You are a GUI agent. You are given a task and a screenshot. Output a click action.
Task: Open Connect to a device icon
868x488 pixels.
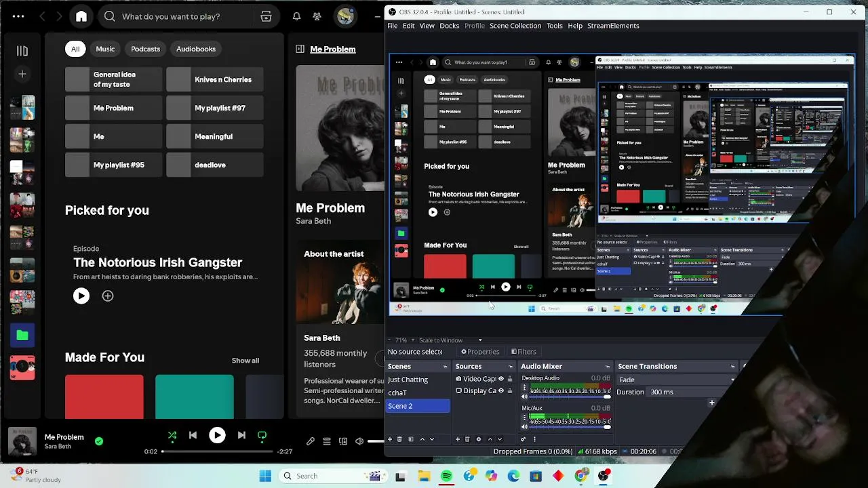pos(343,441)
